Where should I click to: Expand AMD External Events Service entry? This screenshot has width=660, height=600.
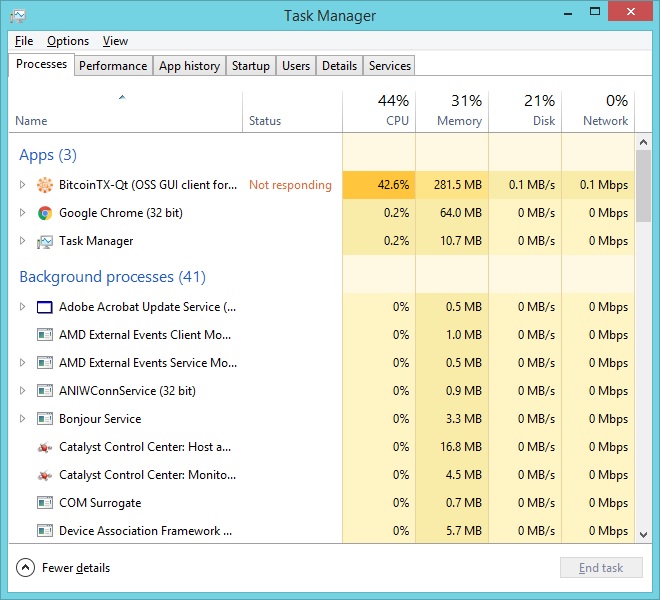point(22,363)
